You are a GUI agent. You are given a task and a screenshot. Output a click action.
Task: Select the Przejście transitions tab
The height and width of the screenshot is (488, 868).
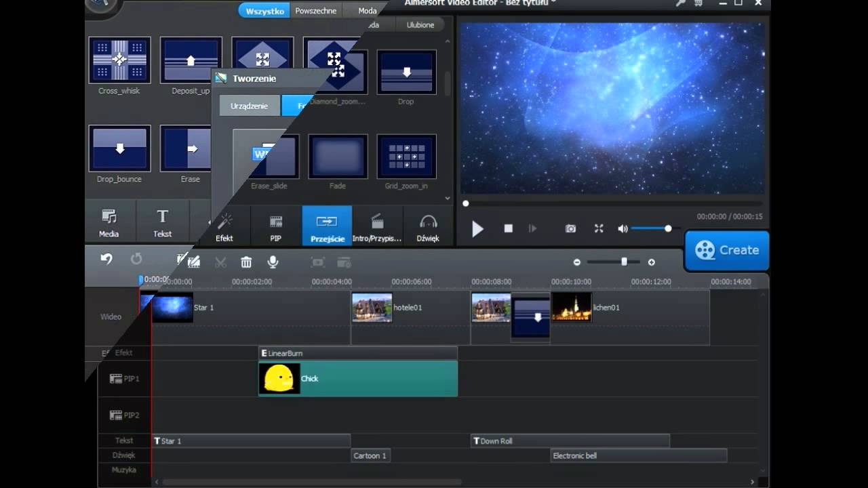(x=327, y=226)
